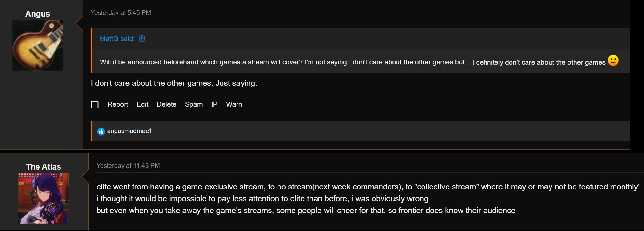
Task: Report Angus's post
Action: [x=118, y=104]
